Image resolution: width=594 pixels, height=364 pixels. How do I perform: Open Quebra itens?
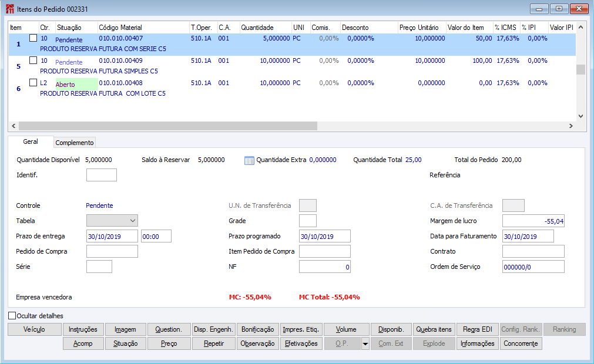tap(432, 329)
